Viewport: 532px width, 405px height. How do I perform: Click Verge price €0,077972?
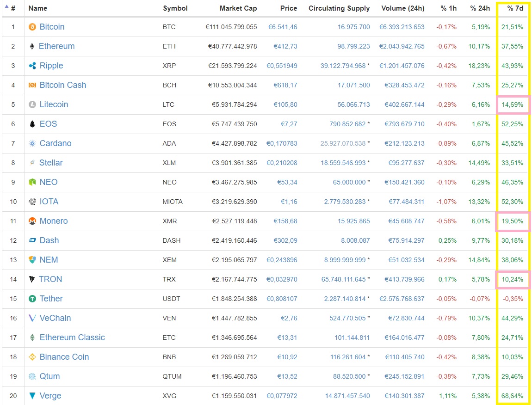click(x=282, y=395)
